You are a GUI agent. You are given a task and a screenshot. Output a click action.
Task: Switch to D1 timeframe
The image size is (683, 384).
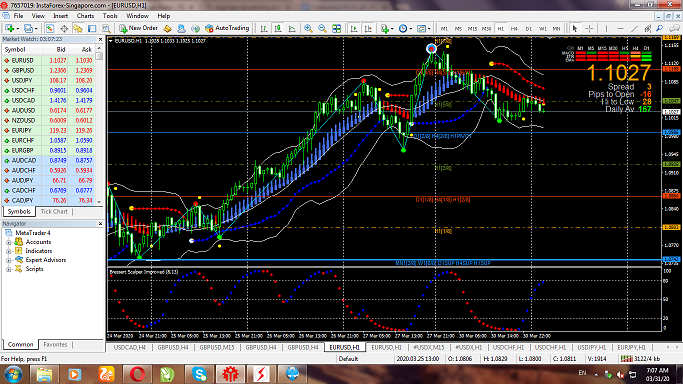528,28
